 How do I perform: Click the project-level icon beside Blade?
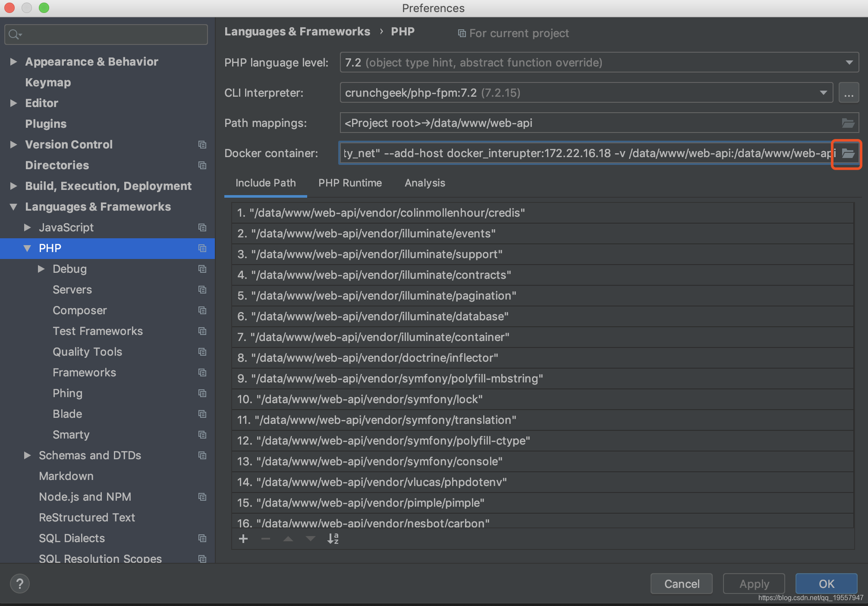coord(202,414)
